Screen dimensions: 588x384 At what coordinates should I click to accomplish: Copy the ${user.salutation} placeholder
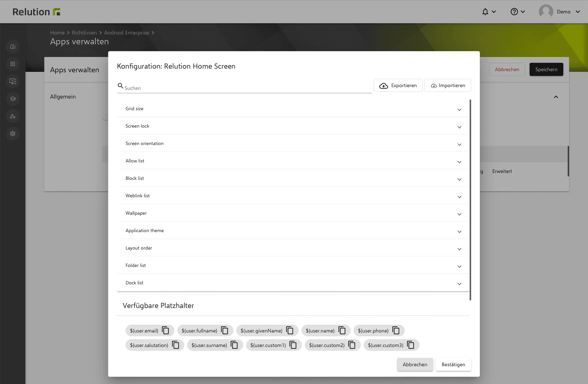pyautogui.click(x=175, y=345)
